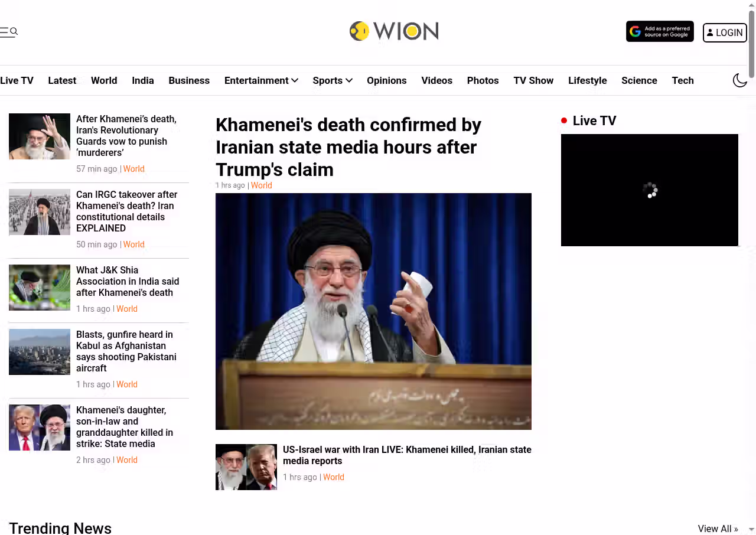Click the WION logo

coord(394,31)
